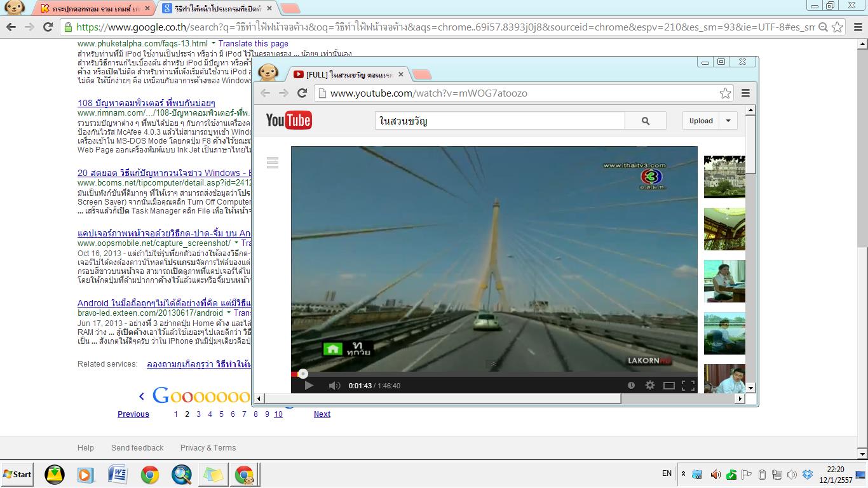Image resolution: width=868 pixels, height=488 pixels.
Task: Open first suggested video thumbnail (building)
Action: coord(724,177)
